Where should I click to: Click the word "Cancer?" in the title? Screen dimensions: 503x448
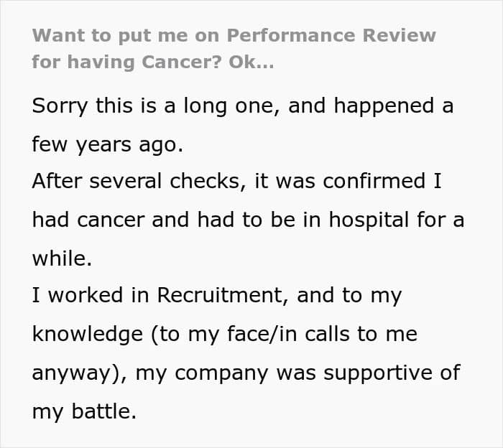182,62
